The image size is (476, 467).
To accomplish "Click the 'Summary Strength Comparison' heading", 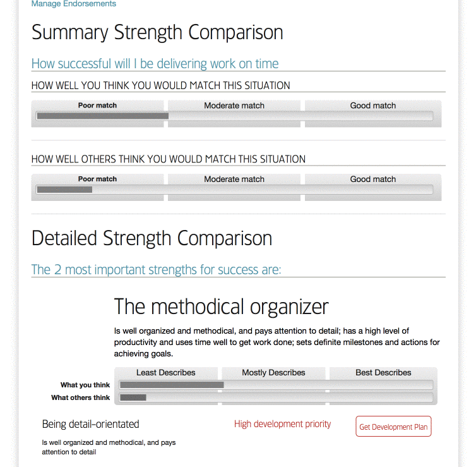I will click(x=157, y=32).
